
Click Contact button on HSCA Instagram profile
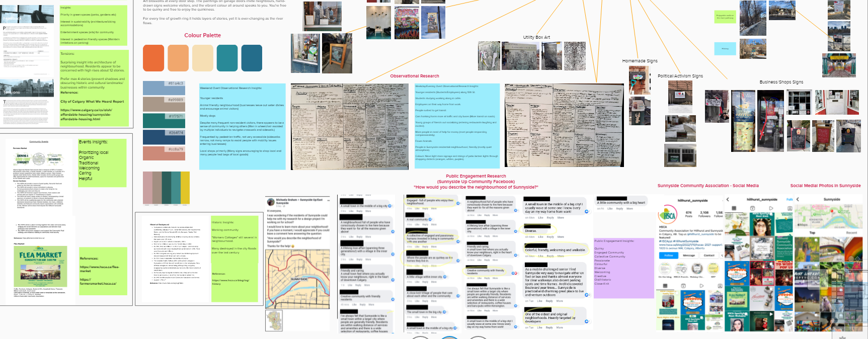tap(709, 256)
